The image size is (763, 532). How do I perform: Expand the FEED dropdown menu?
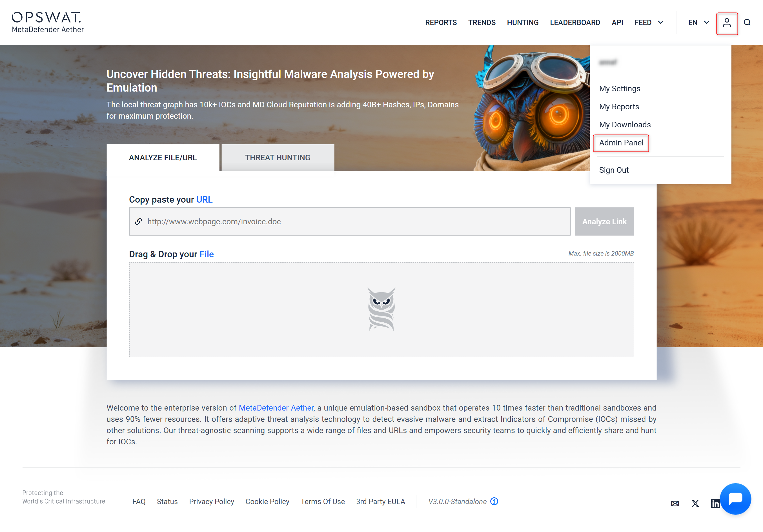point(649,23)
